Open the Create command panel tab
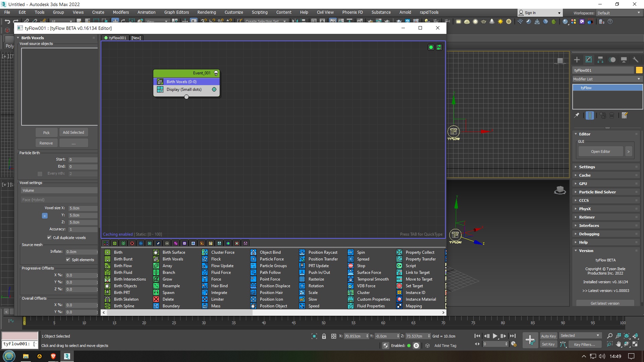The width and height of the screenshot is (644, 362). tap(577, 60)
